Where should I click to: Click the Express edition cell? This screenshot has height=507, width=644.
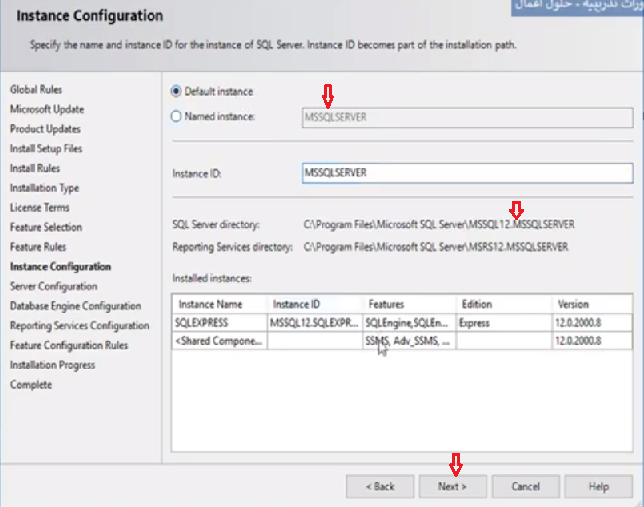coord(504,323)
